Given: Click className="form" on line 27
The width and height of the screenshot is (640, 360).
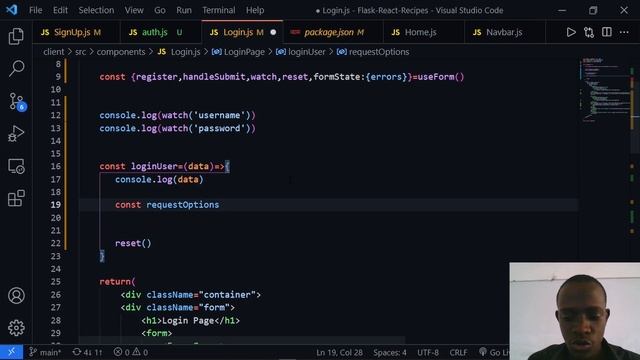Looking at the screenshot, I should 188,307.
